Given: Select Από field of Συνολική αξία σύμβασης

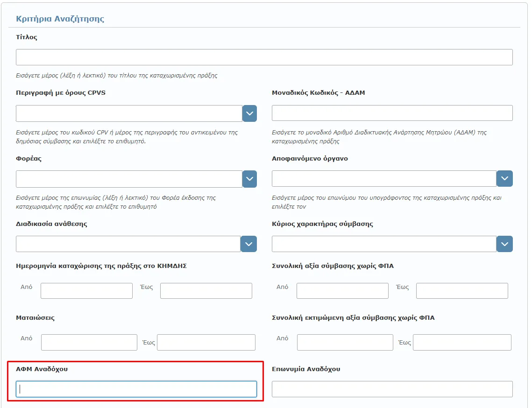Looking at the screenshot, I should (x=342, y=291).
